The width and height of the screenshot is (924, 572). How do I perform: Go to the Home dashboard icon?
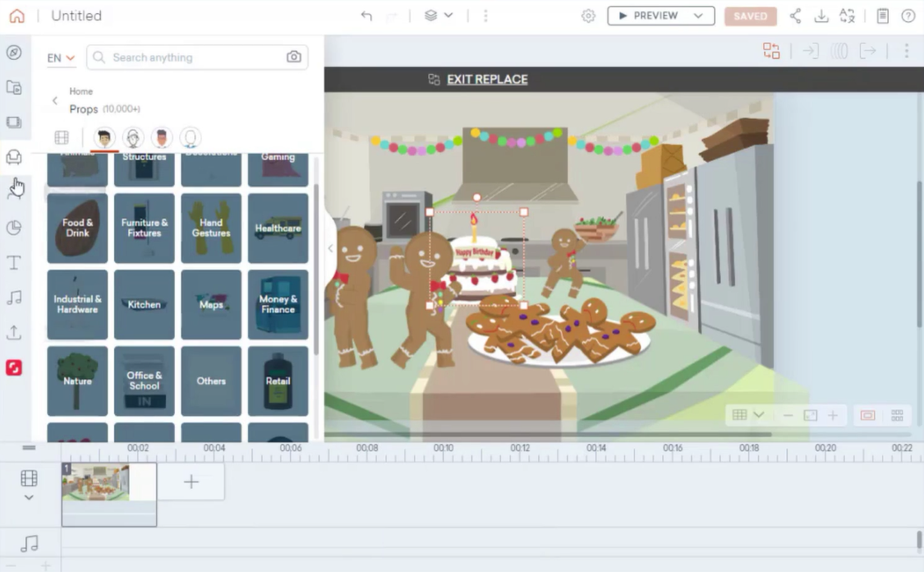click(x=17, y=16)
